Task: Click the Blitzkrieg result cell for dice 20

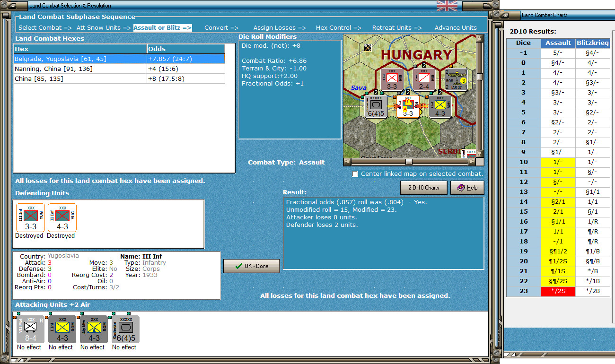Action: click(593, 261)
